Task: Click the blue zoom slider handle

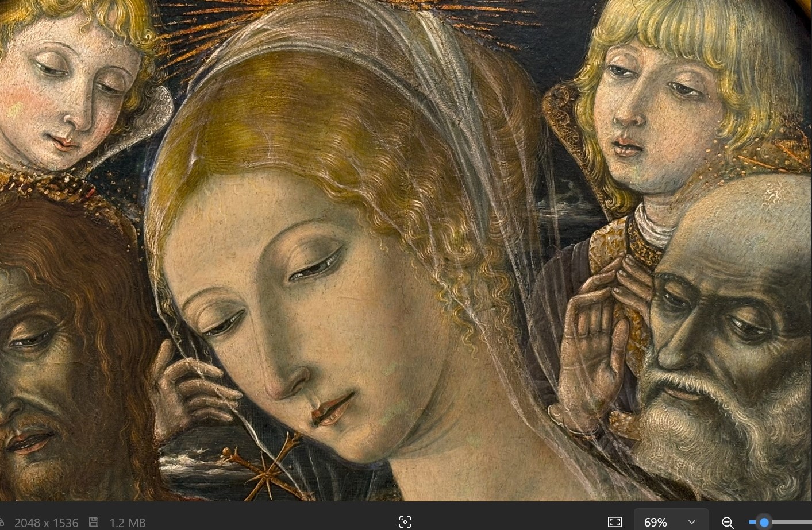Action: (764, 522)
